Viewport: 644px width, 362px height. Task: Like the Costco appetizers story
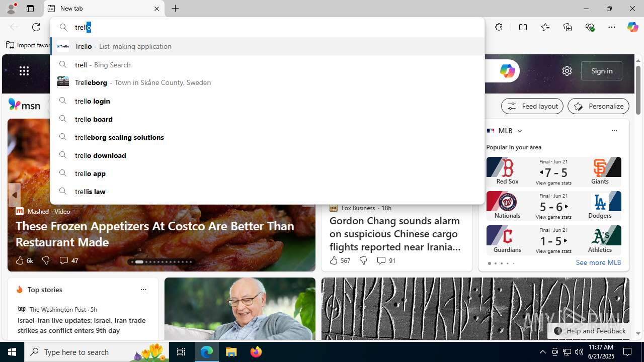pos(24,260)
